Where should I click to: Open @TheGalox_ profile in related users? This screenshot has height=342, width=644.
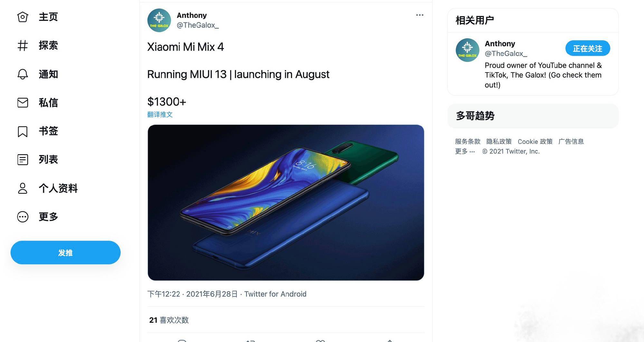pos(506,54)
